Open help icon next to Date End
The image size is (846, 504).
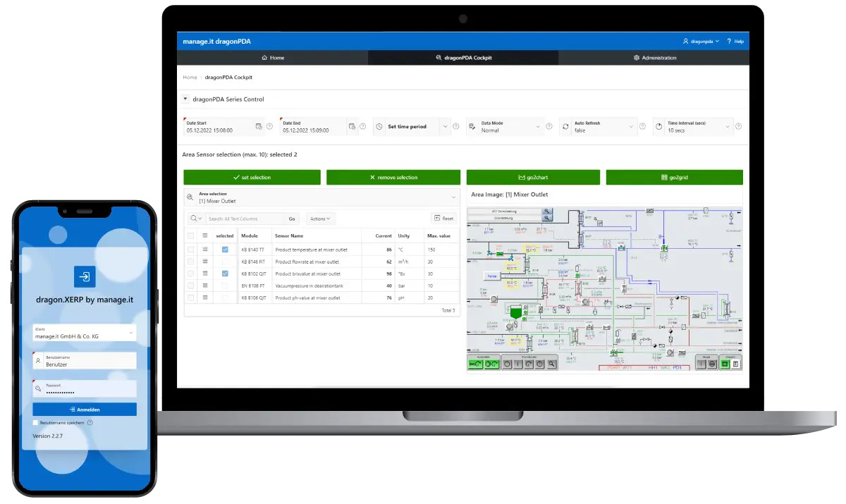click(362, 126)
